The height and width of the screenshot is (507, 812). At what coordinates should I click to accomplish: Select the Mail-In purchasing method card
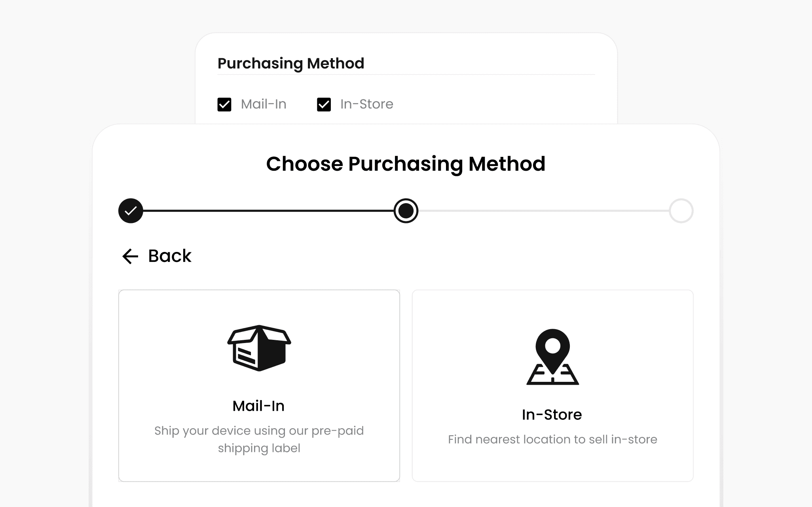coord(259,386)
